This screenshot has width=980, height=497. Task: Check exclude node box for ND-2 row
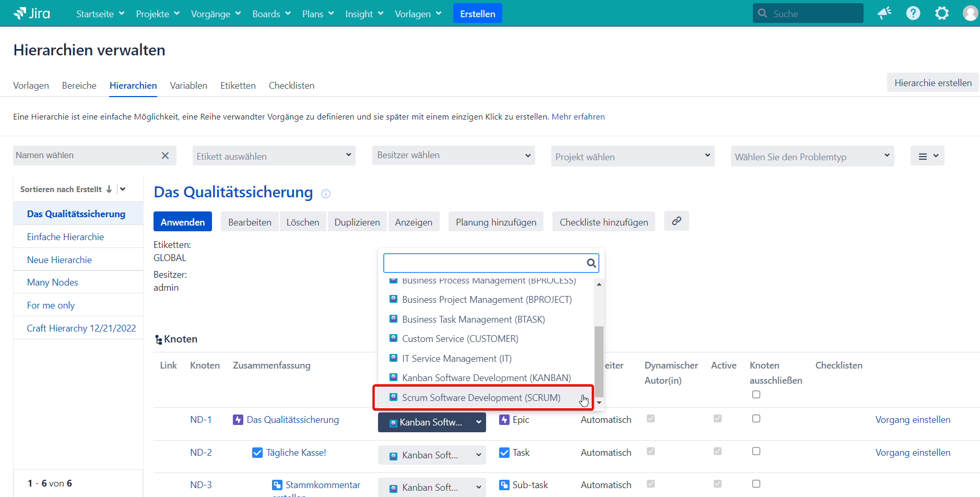(x=756, y=452)
